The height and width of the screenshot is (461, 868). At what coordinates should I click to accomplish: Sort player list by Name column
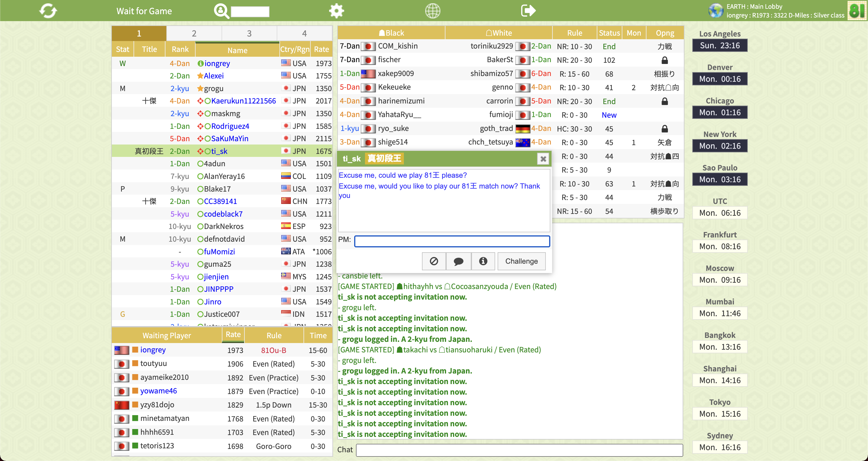pos(237,50)
